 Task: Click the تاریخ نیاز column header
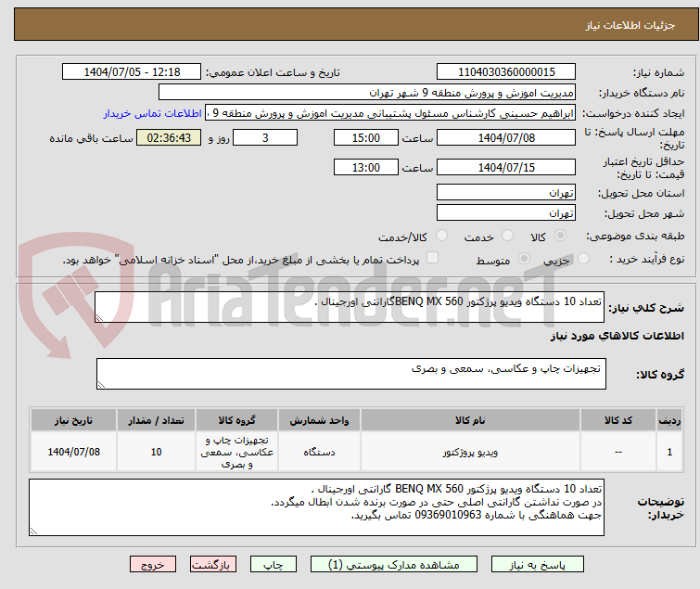point(73,420)
